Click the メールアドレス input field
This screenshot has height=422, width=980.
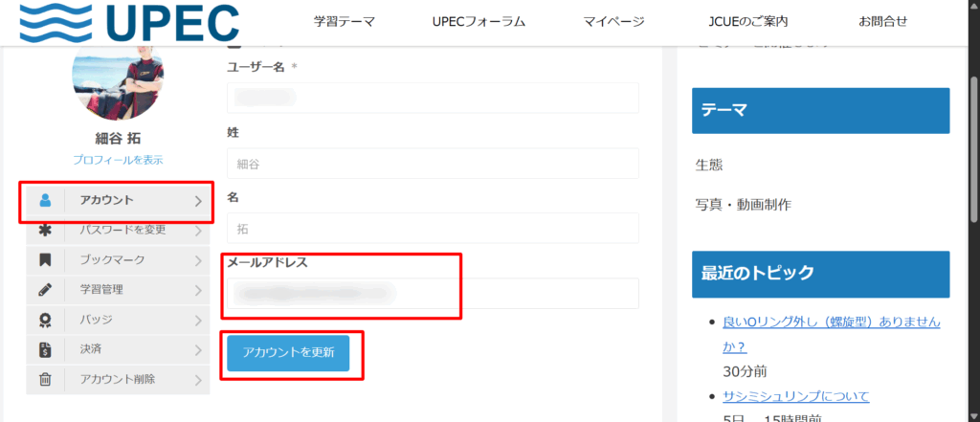[433, 294]
